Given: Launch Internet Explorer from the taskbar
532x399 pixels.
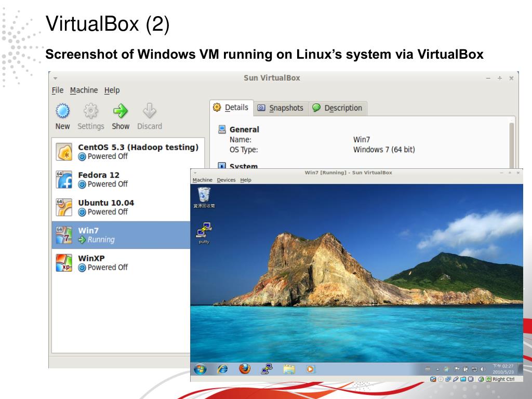Looking at the screenshot, I should (222, 369).
